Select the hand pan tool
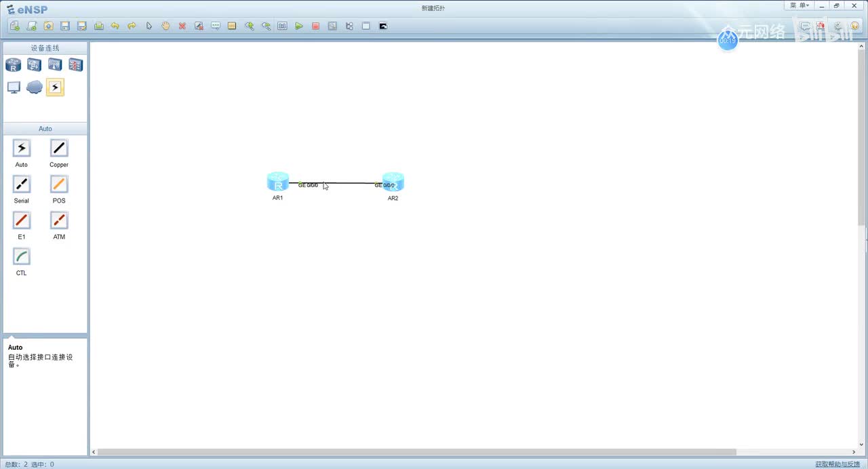The width and height of the screenshot is (868, 469). [x=165, y=26]
